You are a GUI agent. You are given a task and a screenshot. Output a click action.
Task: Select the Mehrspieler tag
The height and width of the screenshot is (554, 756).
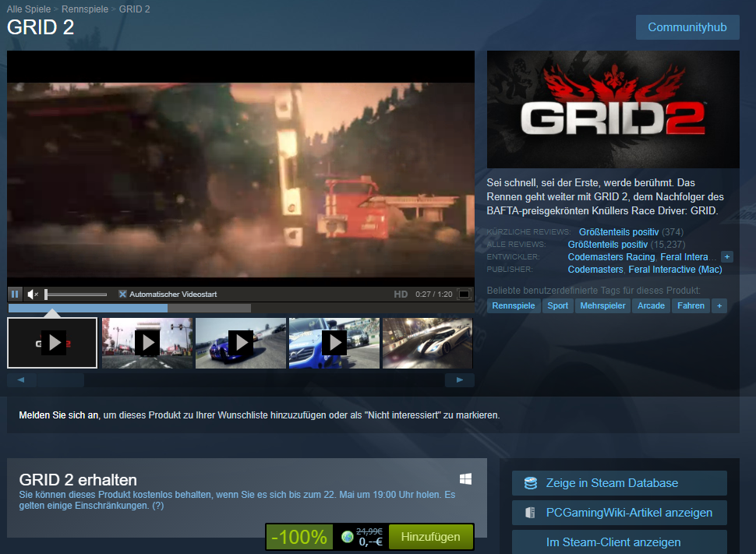[602, 305]
